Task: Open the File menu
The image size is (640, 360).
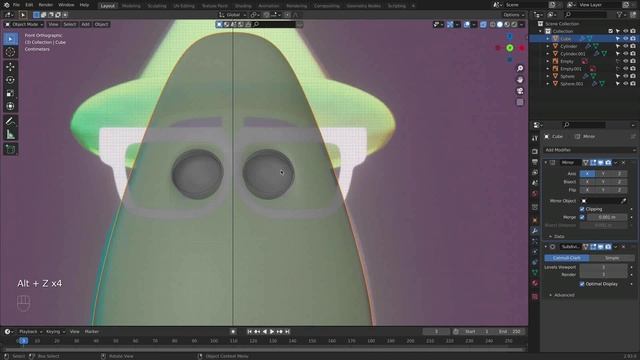Action: (x=16, y=5)
